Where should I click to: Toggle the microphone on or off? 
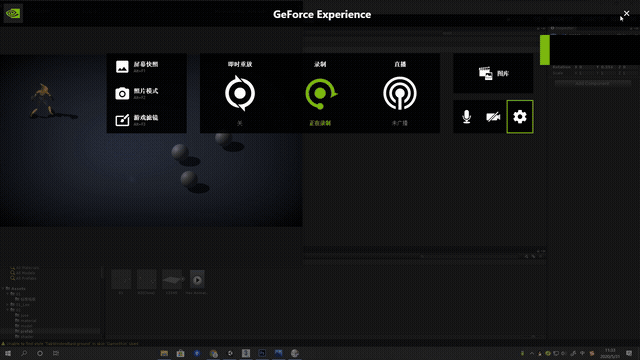tap(467, 117)
